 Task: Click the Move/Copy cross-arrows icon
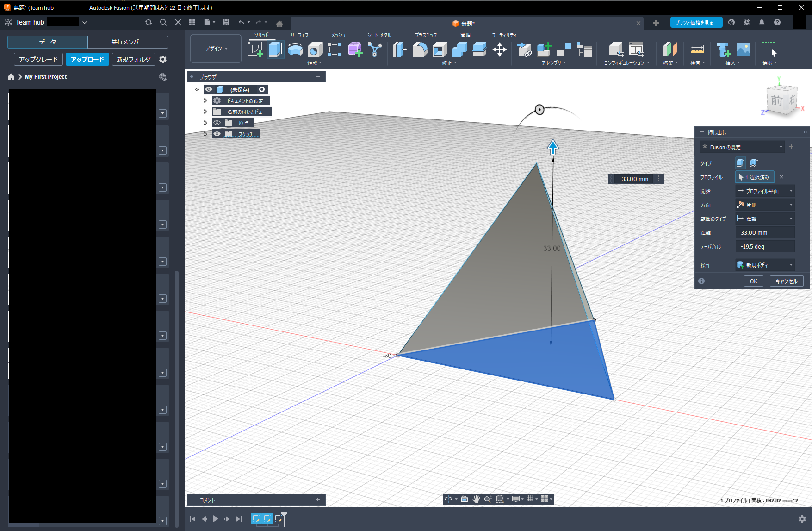coord(499,49)
